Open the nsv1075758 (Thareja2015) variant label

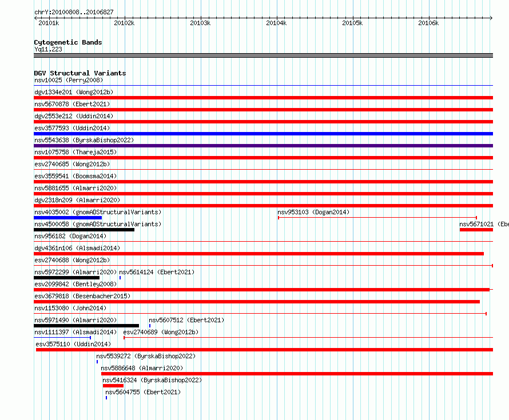(x=75, y=152)
